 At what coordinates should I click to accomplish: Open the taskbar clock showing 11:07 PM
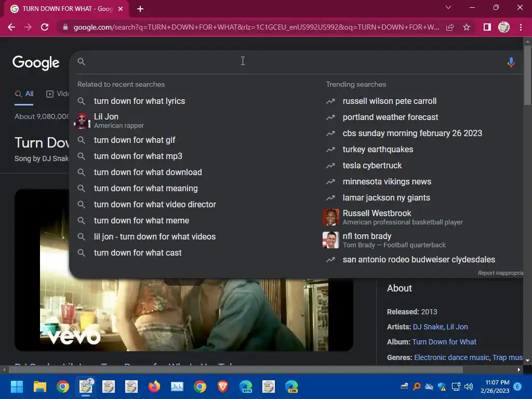[x=495, y=387]
